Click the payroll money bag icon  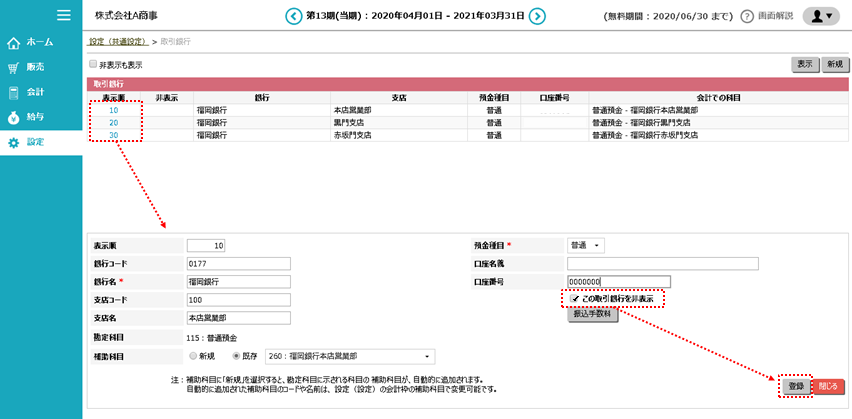point(14,117)
